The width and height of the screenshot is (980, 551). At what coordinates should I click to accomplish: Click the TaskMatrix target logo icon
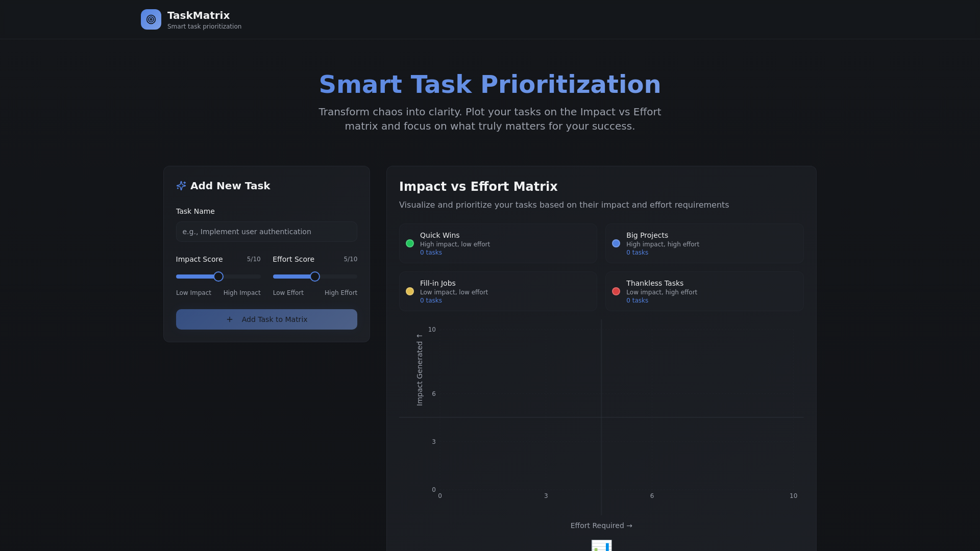151,19
